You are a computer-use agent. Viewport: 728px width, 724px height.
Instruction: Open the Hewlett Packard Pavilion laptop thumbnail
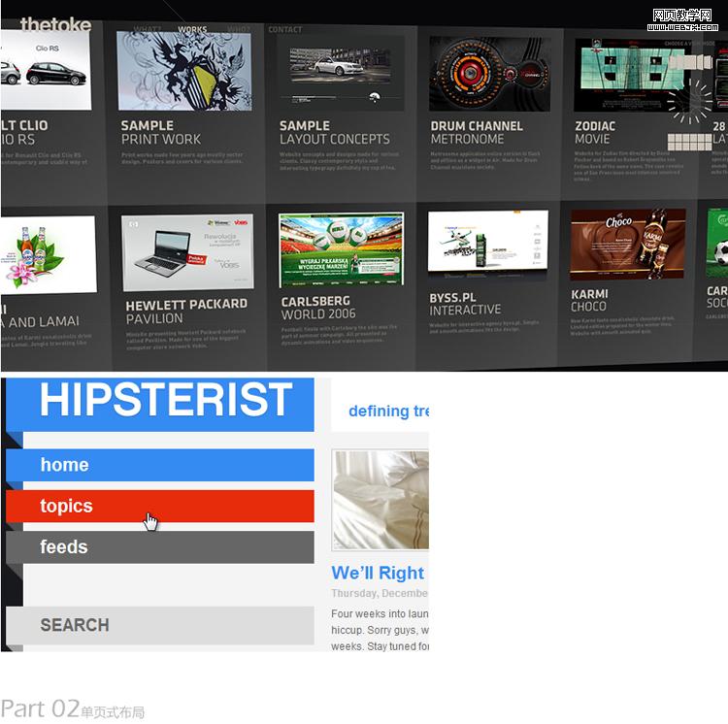pyautogui.click(x=187, y=252)
